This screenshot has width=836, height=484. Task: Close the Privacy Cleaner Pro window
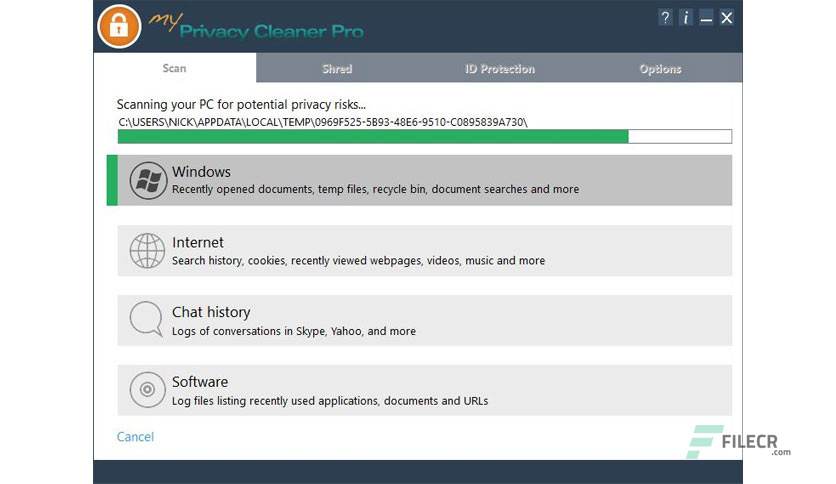tap(727, 18)
